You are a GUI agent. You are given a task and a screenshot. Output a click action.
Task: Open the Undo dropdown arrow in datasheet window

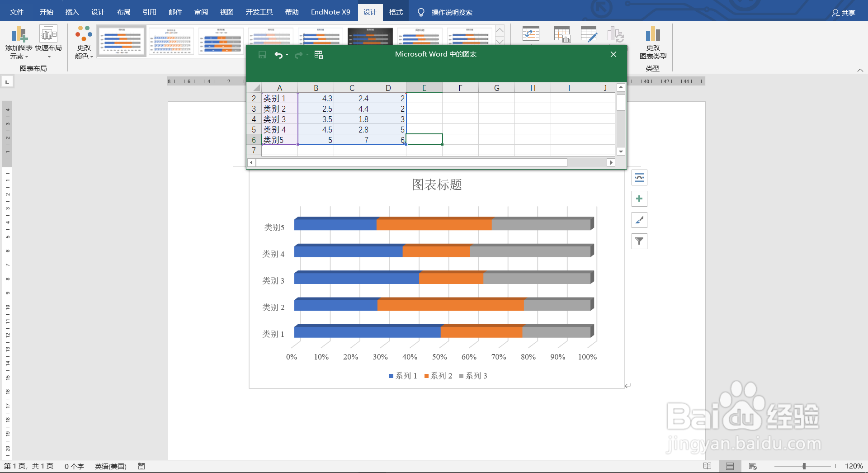(x=287, y=55)
